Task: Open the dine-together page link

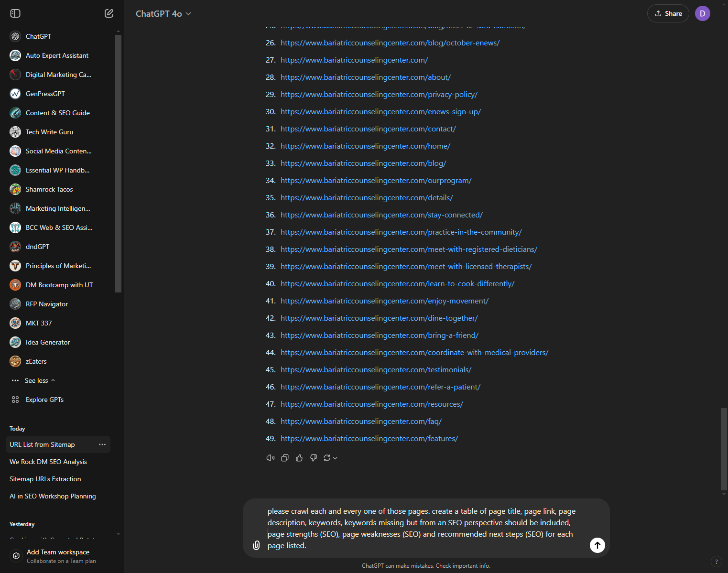Action: point(379,318)
